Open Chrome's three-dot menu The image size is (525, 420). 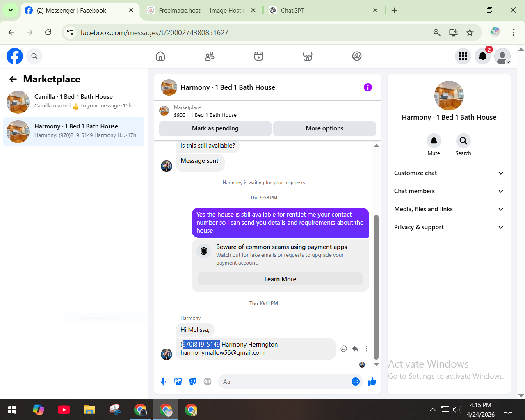coord(514,32)
